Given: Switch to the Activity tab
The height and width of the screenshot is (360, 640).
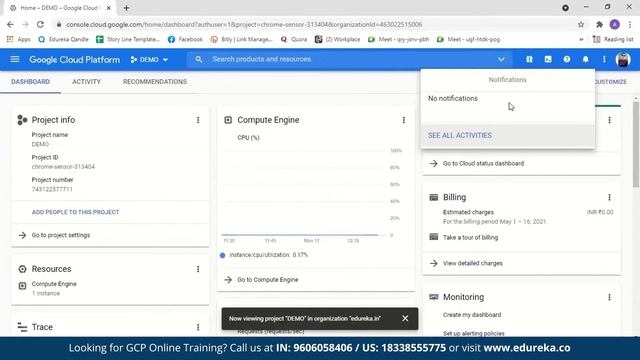Looking at the screenshot, I should 86,82.
